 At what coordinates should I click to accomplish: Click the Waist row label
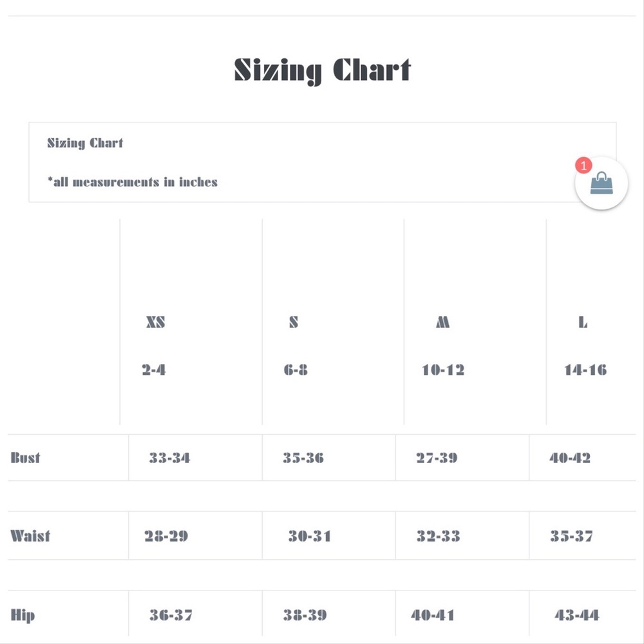(x=30, y=536)
